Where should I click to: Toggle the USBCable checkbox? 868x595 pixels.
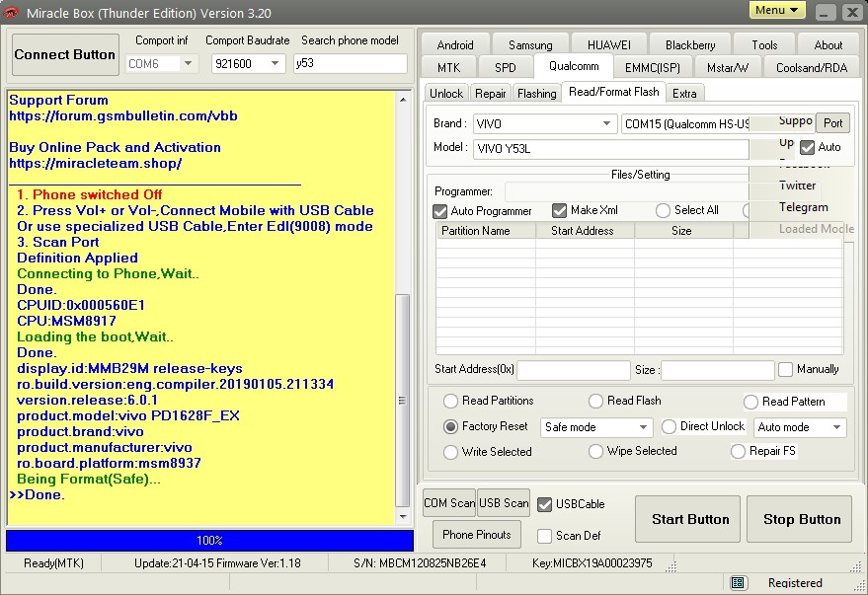tap(545, 504)
